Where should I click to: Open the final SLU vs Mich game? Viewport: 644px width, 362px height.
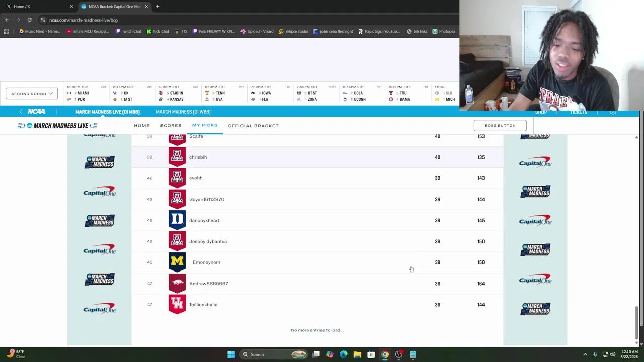pyautogui.click(x=445, y=93)
